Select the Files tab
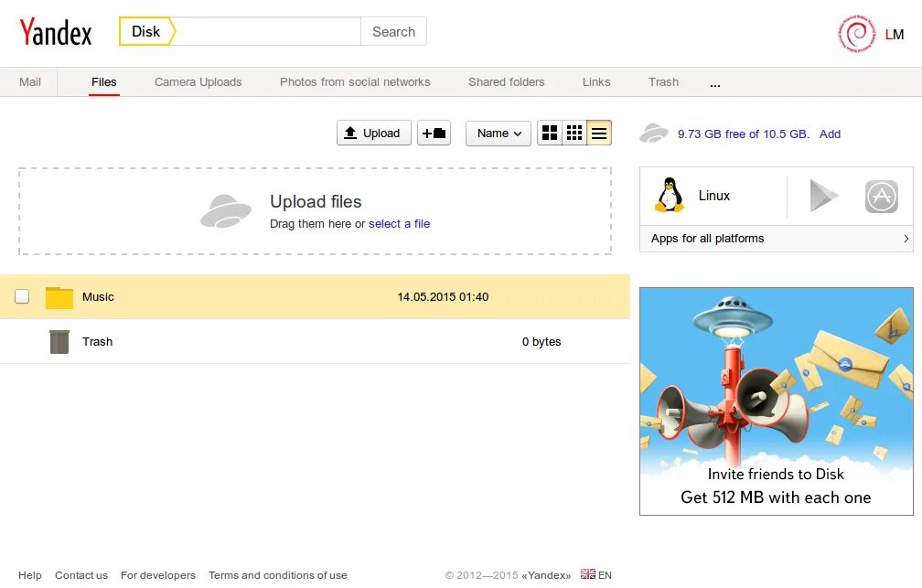Screen dimensions: 922x588 pyautogui.click(x=104, y=81)
